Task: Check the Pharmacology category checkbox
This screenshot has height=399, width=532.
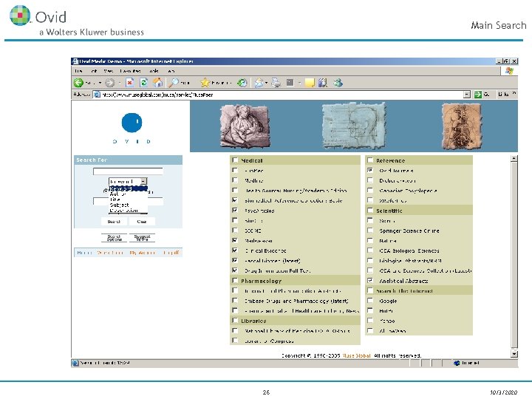Action: pos(235,281)
